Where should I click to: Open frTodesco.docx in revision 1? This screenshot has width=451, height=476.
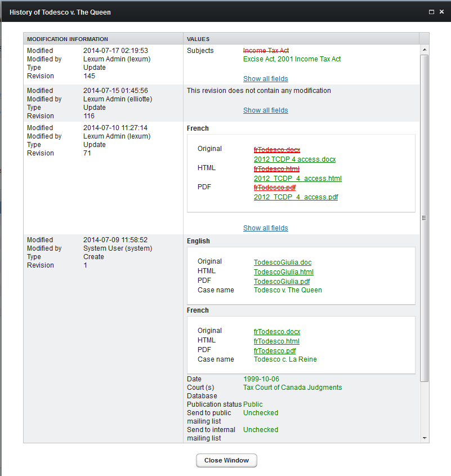(276, 332)
